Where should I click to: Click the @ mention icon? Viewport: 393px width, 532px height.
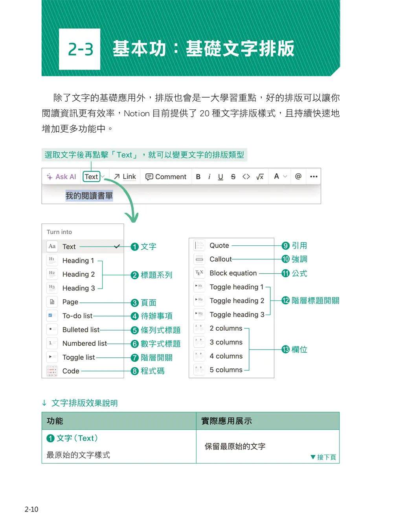(298, 176)
